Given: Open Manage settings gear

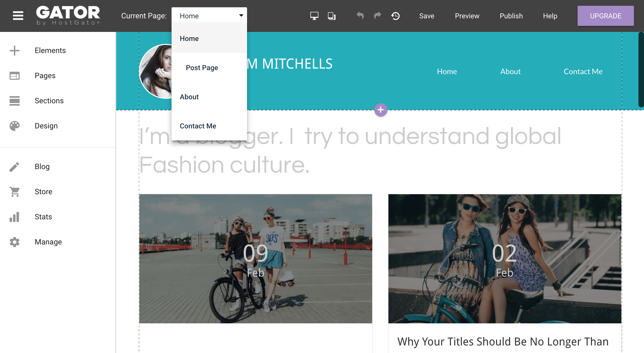Looking at the screenshot, I should point(15,242).
